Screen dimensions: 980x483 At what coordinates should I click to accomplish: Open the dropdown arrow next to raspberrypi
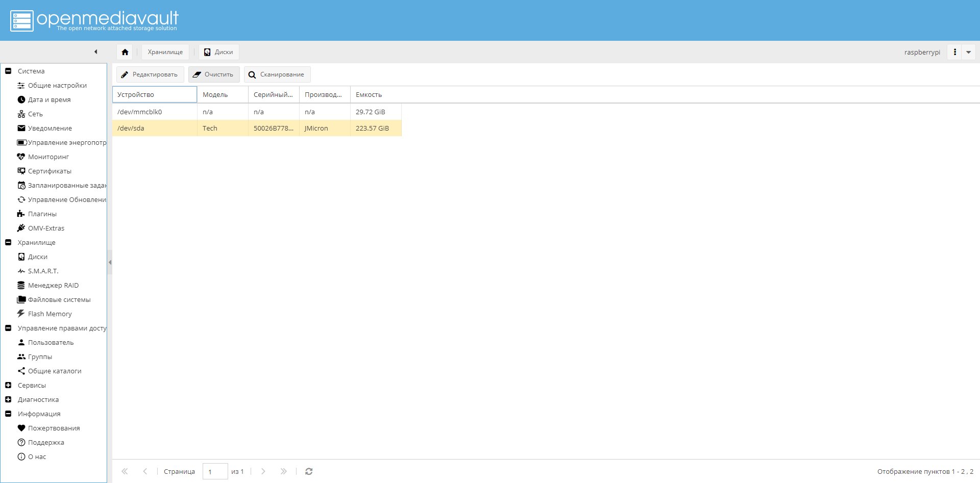pyautogui.click(x=968, y=52)
